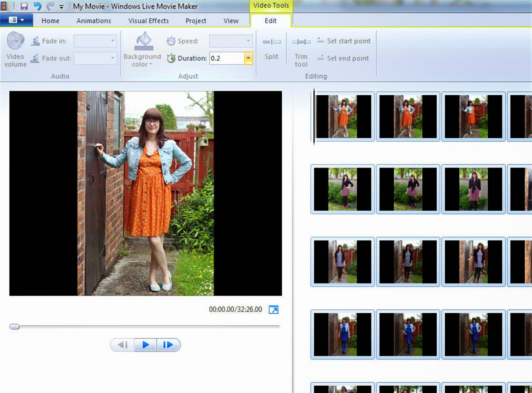
Task: Select third pink skirt clip thumbnail
Action: click(473, 189)
